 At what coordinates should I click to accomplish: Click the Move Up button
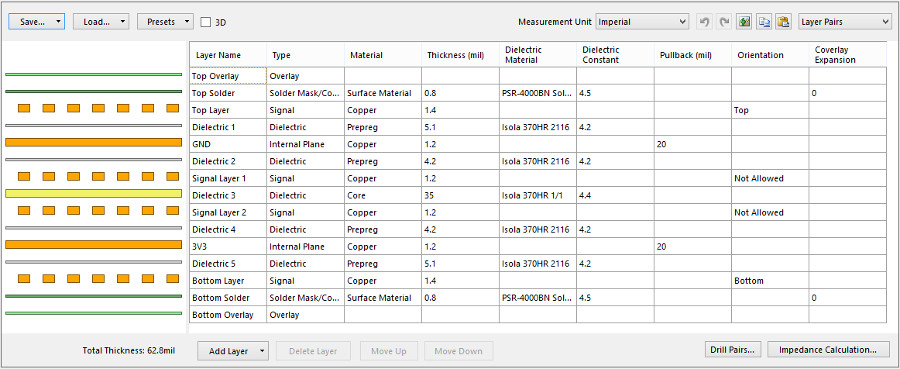pyautogui.click(x=389, y=351)
